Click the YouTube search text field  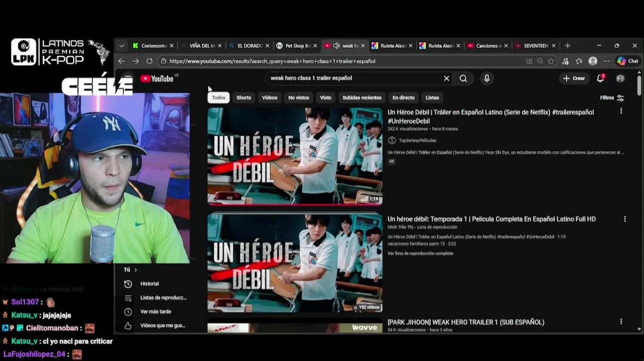(x=354, y=78)
